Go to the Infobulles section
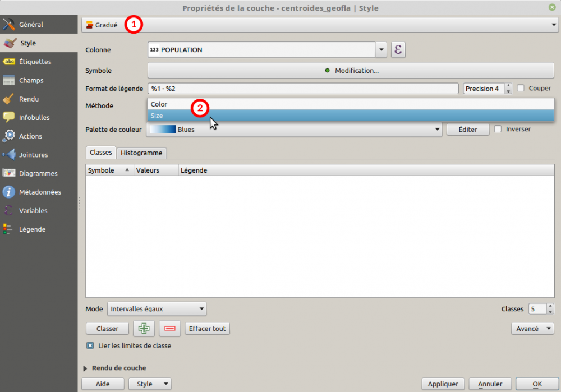Viewport: 561px width, 392px height. click(x=34, y=118)
